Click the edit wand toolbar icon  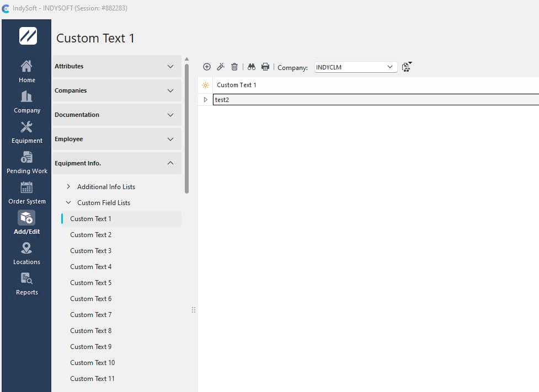click(221, 67)
